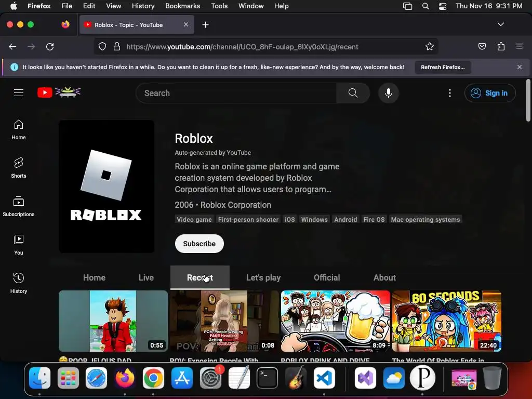Screen dimensions: 532x399
Task: Open the Firefox application menu
Action: [x=520, y=46]
